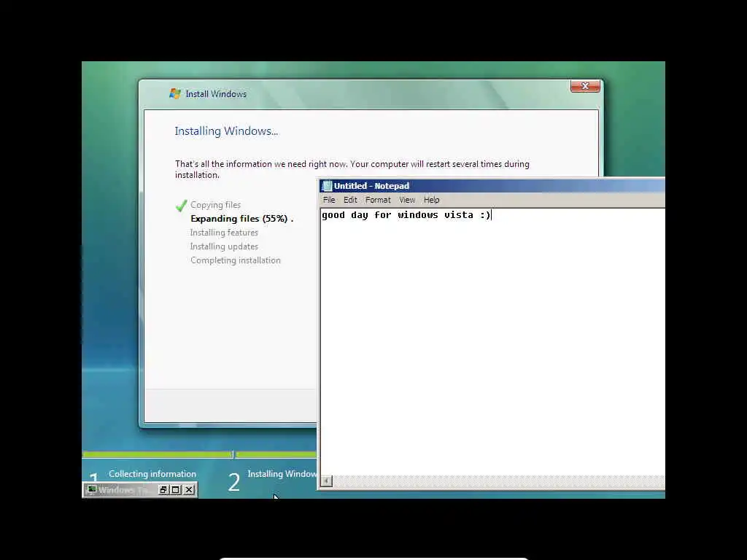Click the green progress bar above Installing Windows
The height and width of the screenshot is (560, 747).
276,454
